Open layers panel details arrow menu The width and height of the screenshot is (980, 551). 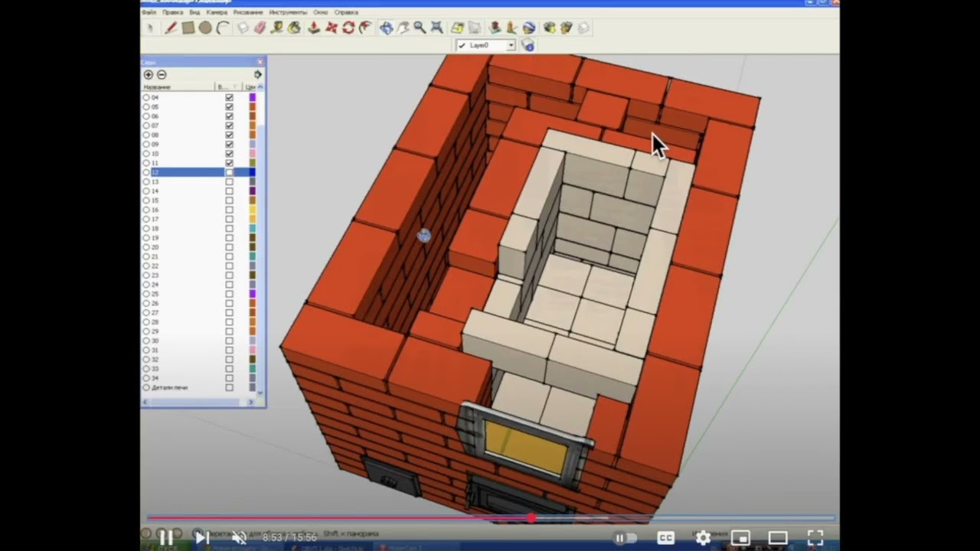[x=258, y=74]
